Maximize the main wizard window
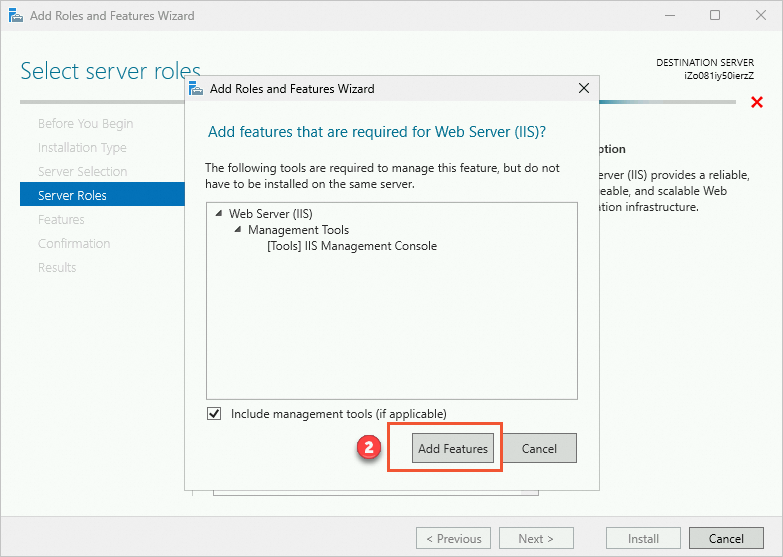Viewport: 783px width, 557px height. [x=715, y=15]
